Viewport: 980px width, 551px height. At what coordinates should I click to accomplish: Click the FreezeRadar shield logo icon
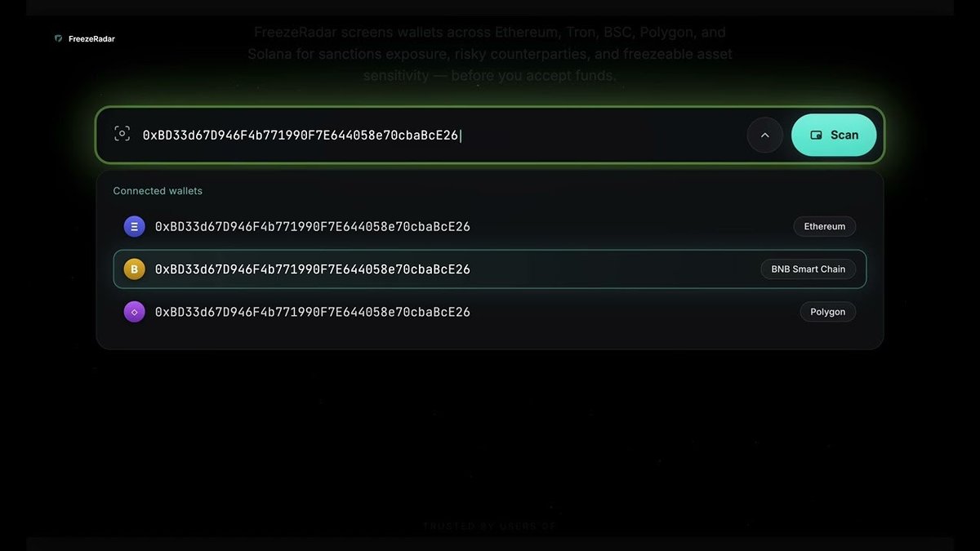coord(58,38)
